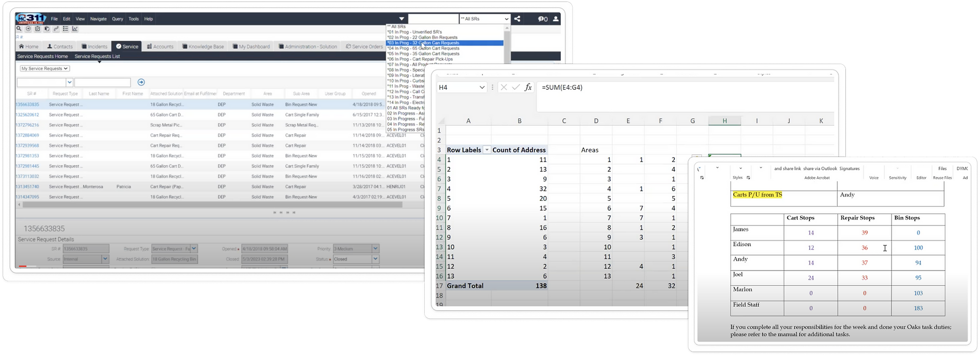
Task: Click Service Requests Home link
Action: (43, 56)
